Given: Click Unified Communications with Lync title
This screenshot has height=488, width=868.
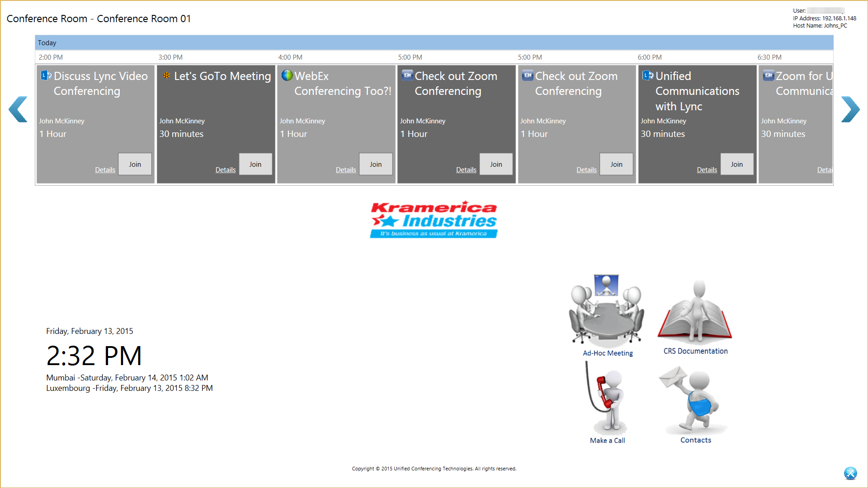Looking at the screenshot, I should (x=698, y=91).
